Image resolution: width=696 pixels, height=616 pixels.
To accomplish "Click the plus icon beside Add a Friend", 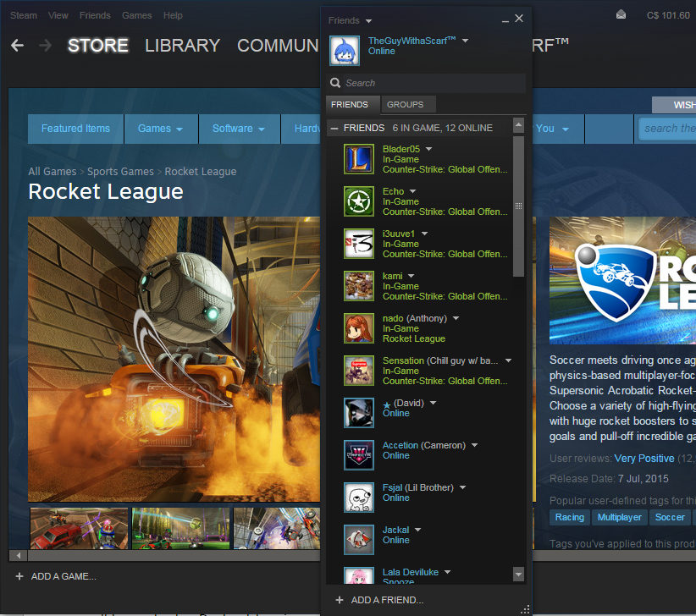I will pyautogui.click(x=340, y=600).
